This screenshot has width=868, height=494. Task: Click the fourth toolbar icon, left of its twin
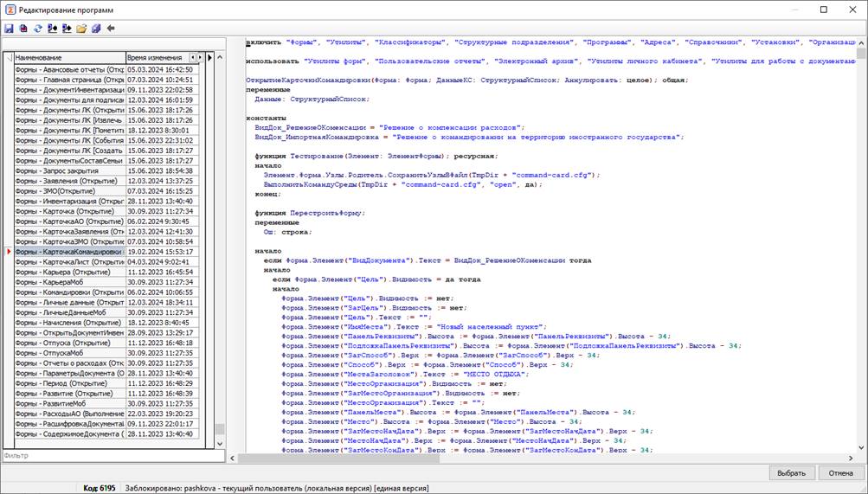tap(53, 29)
